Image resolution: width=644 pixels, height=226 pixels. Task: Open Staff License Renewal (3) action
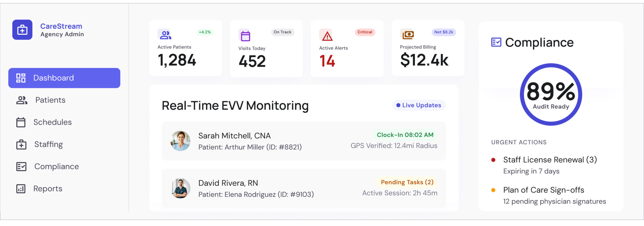click(x=550, y=160)
